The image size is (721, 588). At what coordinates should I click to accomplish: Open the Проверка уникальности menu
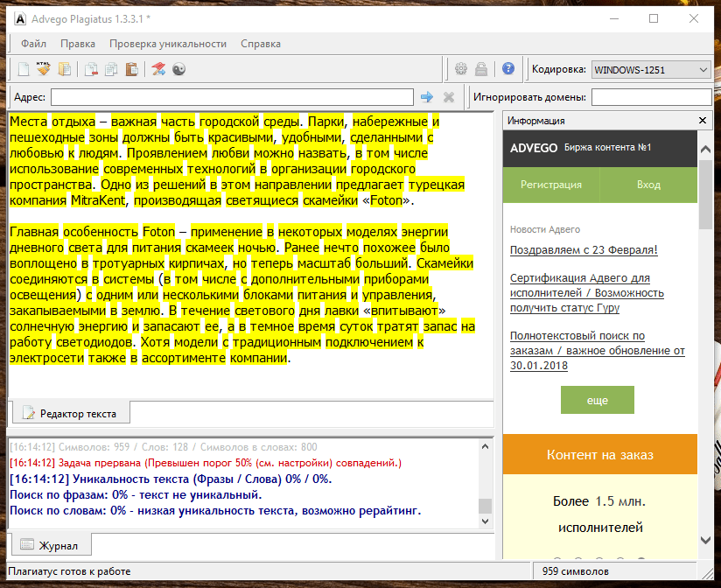[x=168, y=43]
